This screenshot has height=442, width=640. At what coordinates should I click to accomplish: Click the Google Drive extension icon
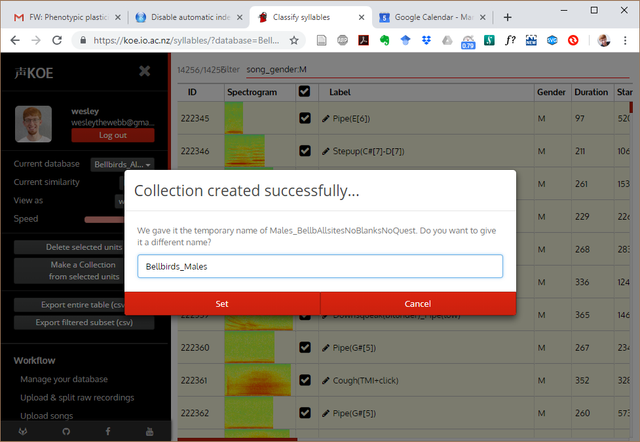447,40
